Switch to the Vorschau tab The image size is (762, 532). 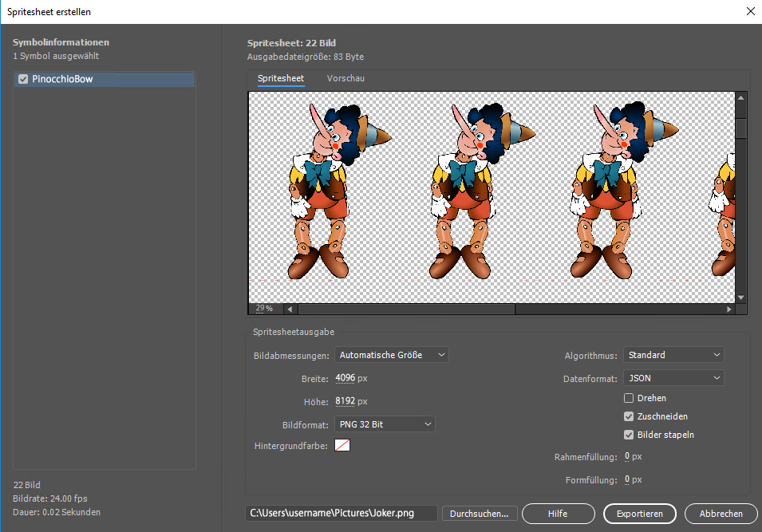tap(345, 78)
